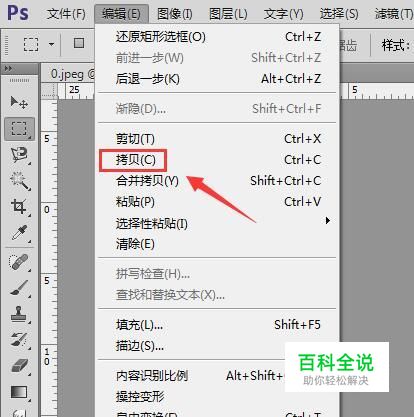
Task: Choose 内容识别比例 menu item
Action: pos(218,376)
